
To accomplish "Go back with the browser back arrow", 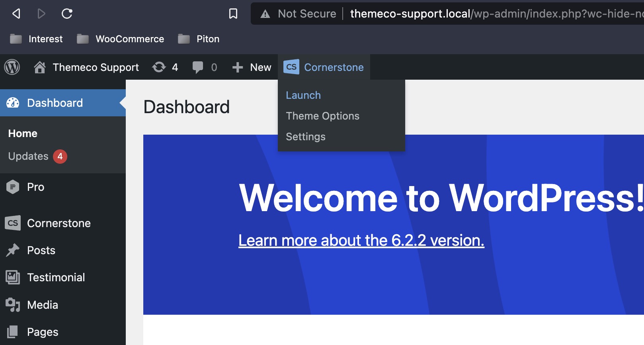I will pyautogui.click(x=16, y=14).
